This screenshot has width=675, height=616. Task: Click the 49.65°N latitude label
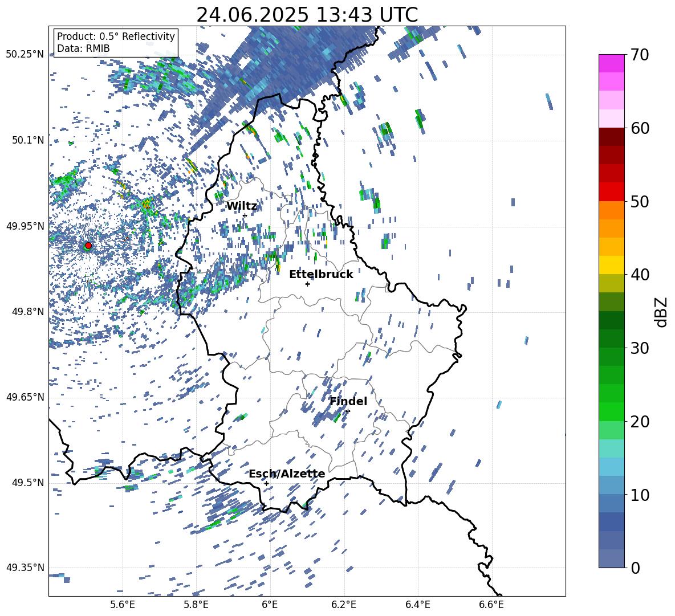pos(25,397)
